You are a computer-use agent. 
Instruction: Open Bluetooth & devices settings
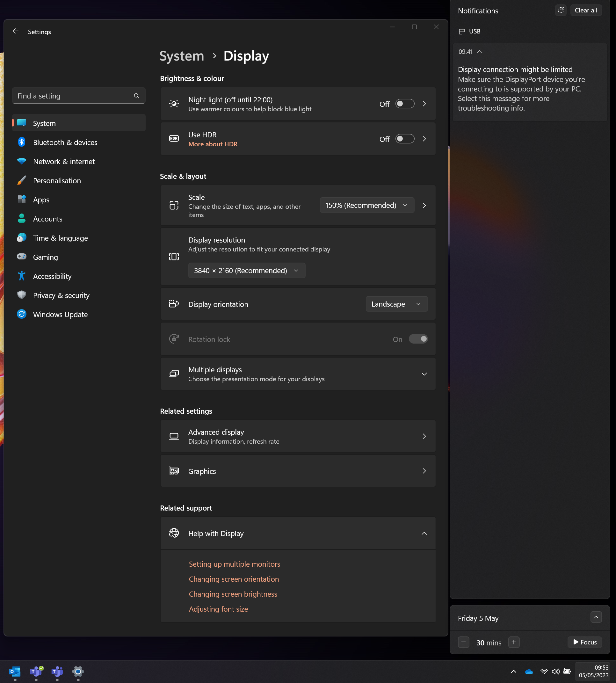click(x=65, y=142)
